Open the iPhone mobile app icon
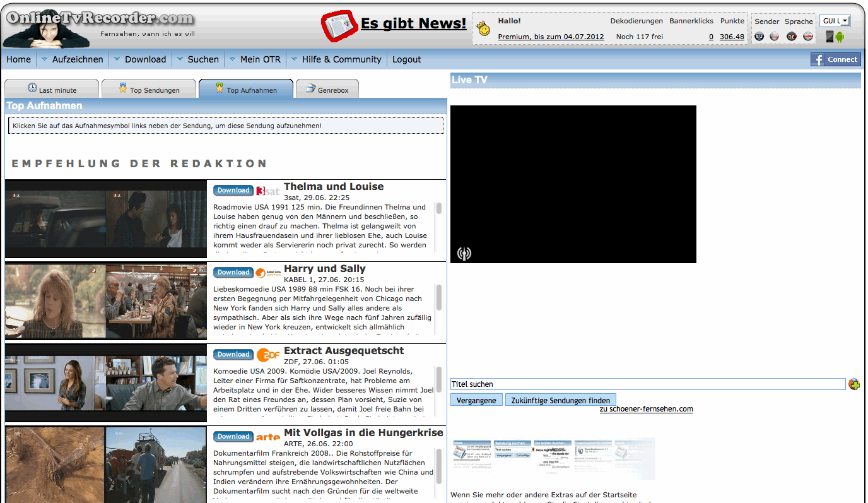 point(830,37)
